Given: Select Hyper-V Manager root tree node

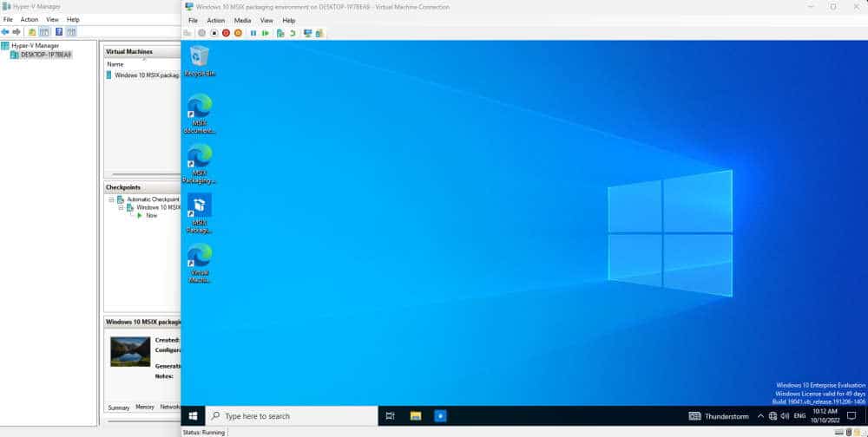Looking at the screenshot, I should pos(30,46).
